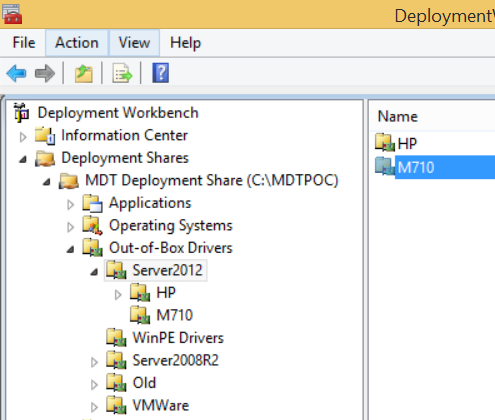495x420 pixels.
Task: Expand the Operating Systems node
Action: coord(70,227)
